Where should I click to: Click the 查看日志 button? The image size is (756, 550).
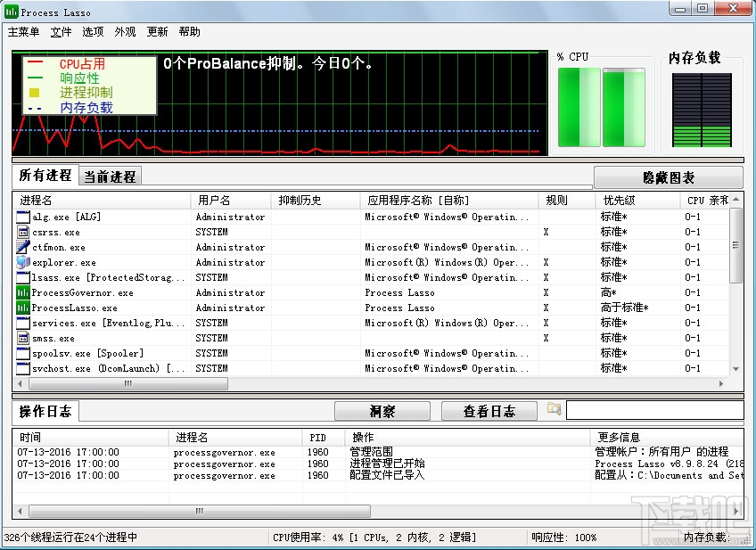point(489,411)
